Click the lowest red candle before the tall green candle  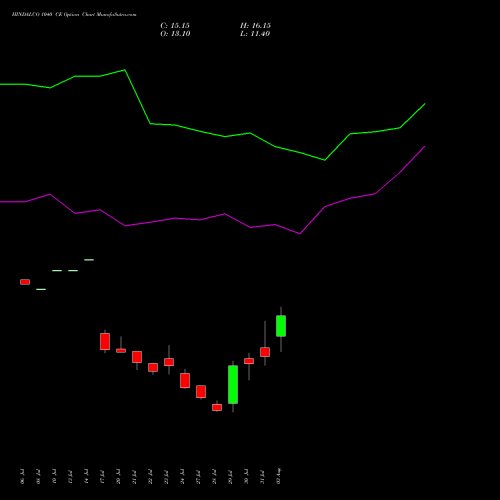217,407
